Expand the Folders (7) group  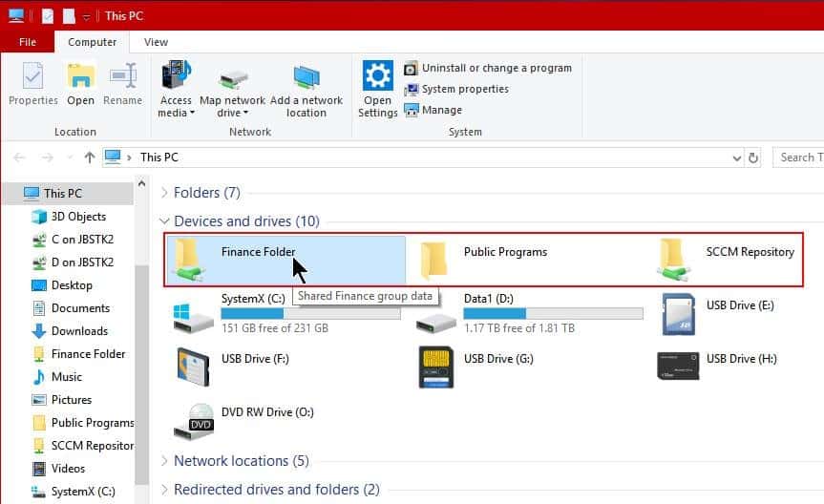[x=164, y=193]
